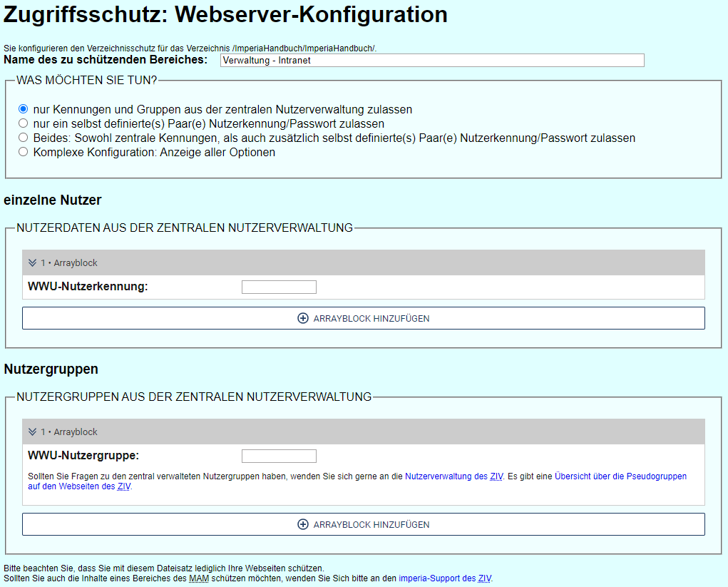Collapse the Nutzerdaten Arrayblock chevron
The image size is (728, 587).
(32, 263)
